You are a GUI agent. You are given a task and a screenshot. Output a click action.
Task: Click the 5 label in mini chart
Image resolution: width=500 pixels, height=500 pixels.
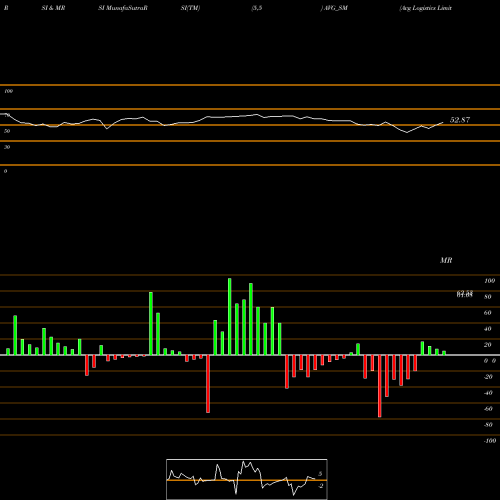[x=320, y=474]
